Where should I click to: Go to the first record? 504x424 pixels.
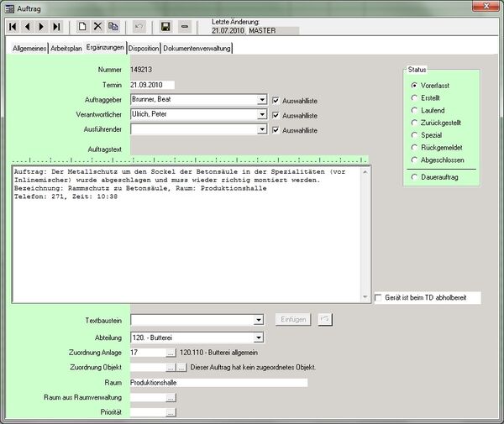click(x=13, y=27)
